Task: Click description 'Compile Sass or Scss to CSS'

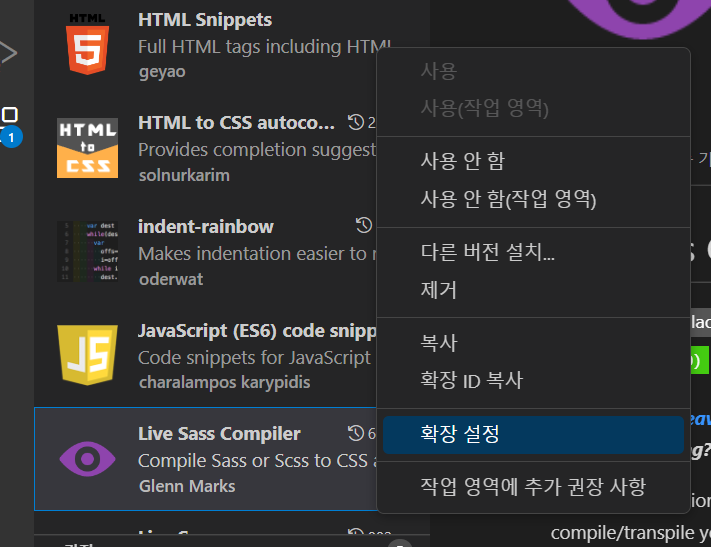Action: (x=257, y=461)
